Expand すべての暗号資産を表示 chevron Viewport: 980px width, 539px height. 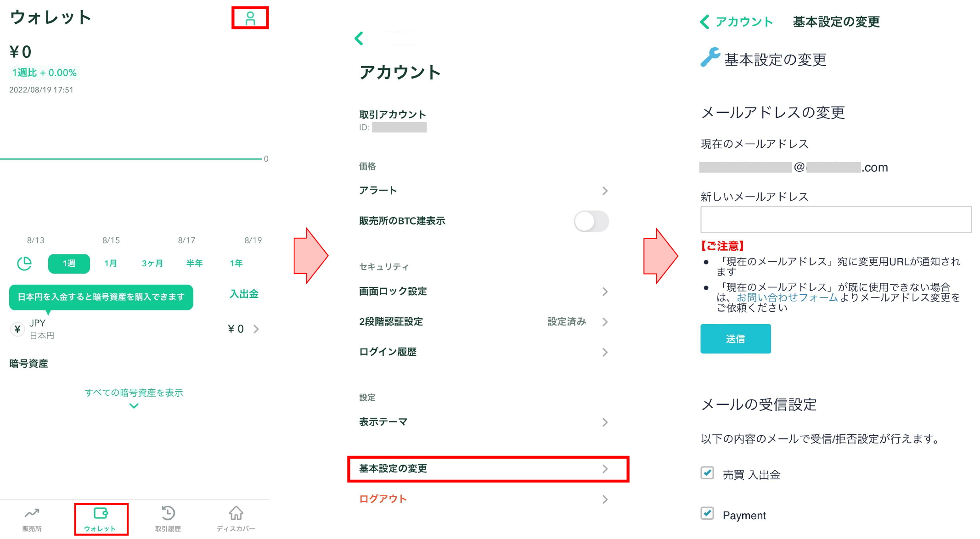point(134,406)
